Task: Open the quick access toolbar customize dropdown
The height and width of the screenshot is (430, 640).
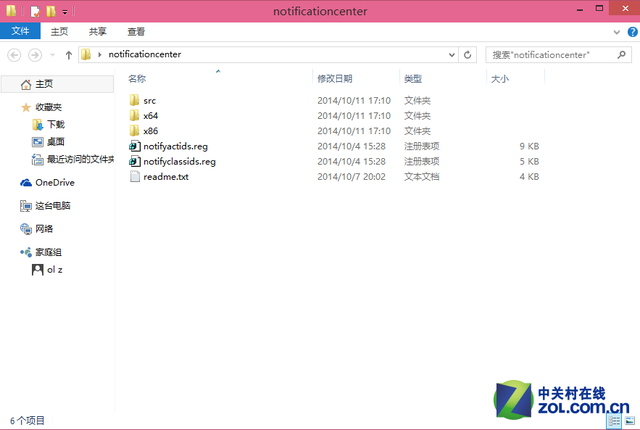Action: (x=64, y=12)
